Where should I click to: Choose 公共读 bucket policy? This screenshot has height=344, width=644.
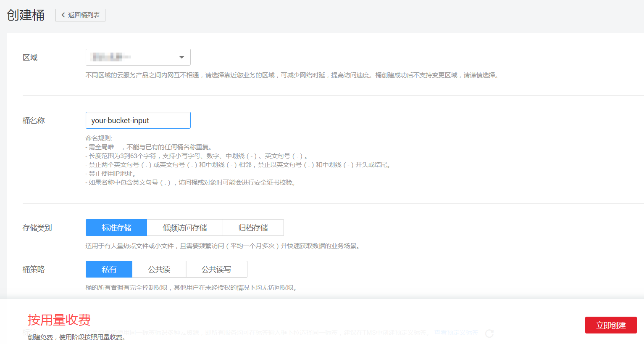point(159,269)
